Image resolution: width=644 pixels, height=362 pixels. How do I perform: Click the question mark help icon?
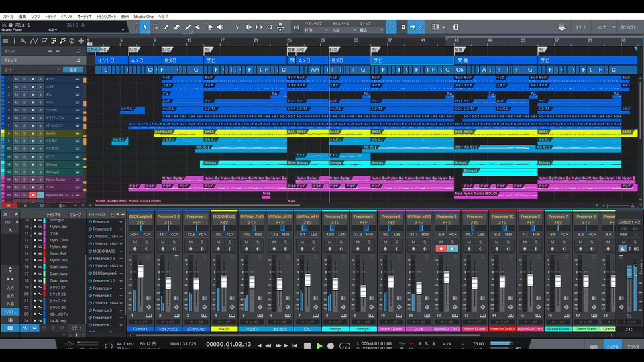click(x=238, y=27)
